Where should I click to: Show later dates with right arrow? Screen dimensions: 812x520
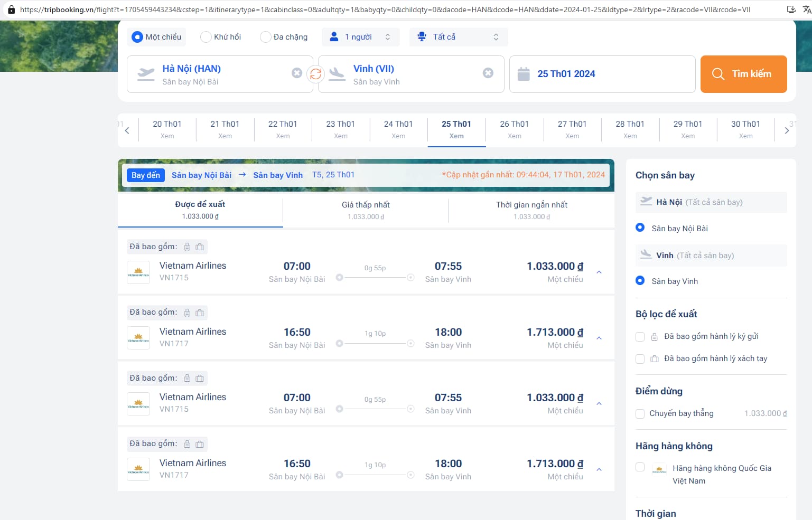(787, 130)
